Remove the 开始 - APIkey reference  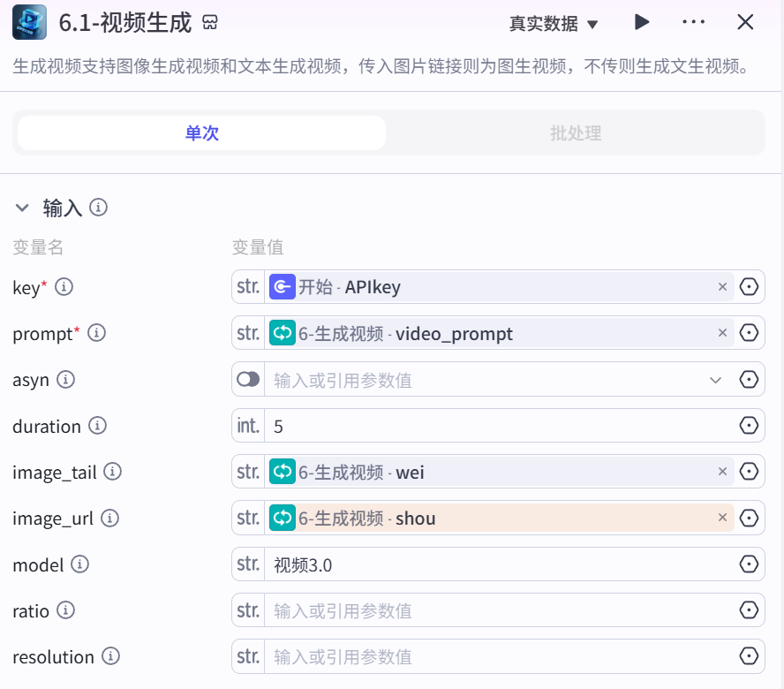(x=722, y=287)
